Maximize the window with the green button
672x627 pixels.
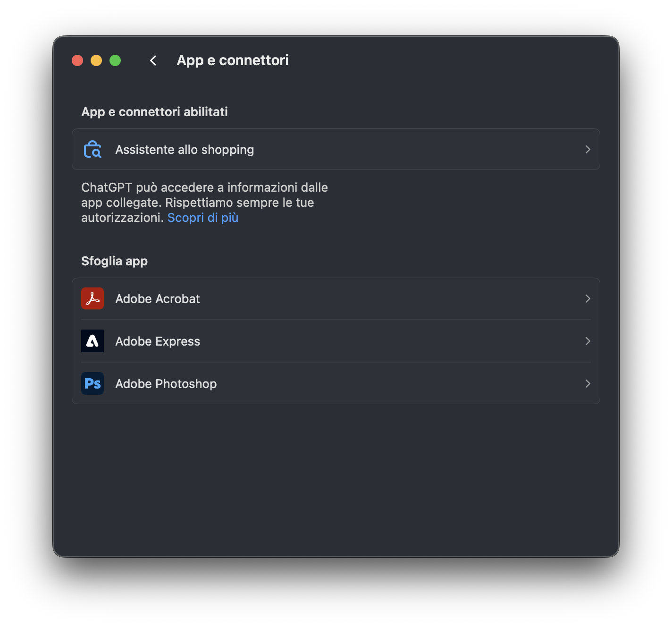(115, 60)
